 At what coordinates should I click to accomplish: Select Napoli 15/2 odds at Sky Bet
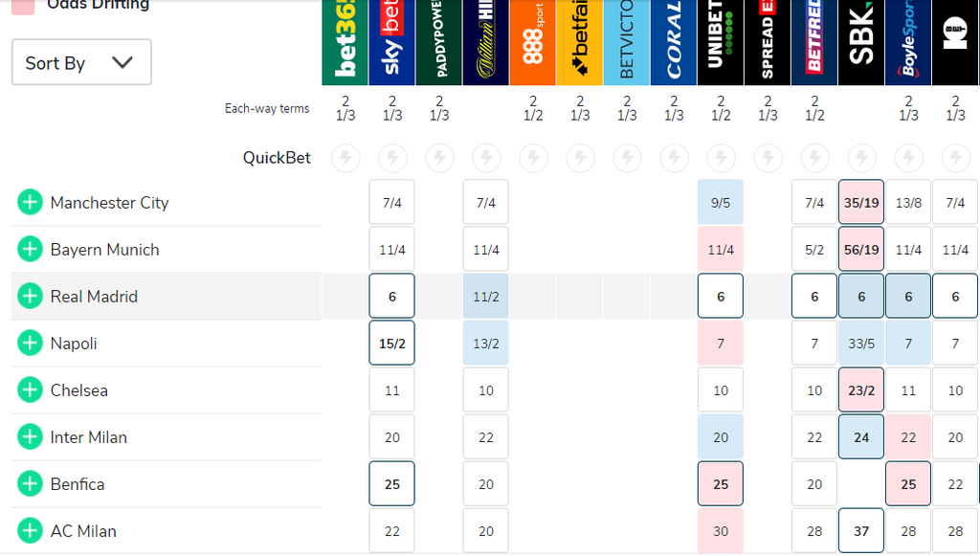392,344
